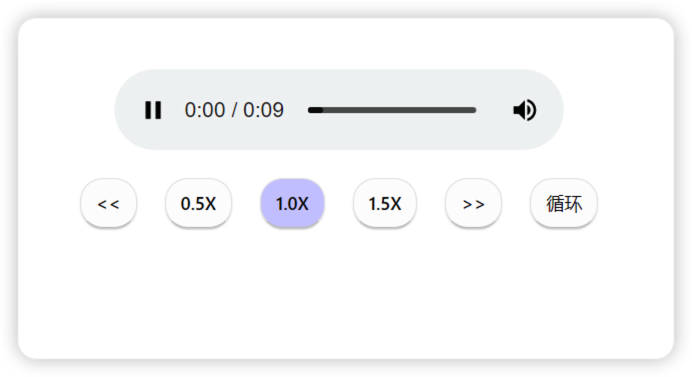Switch playback speed to 1.5X
Screen dimensions: 692x377
pos(385,203)
